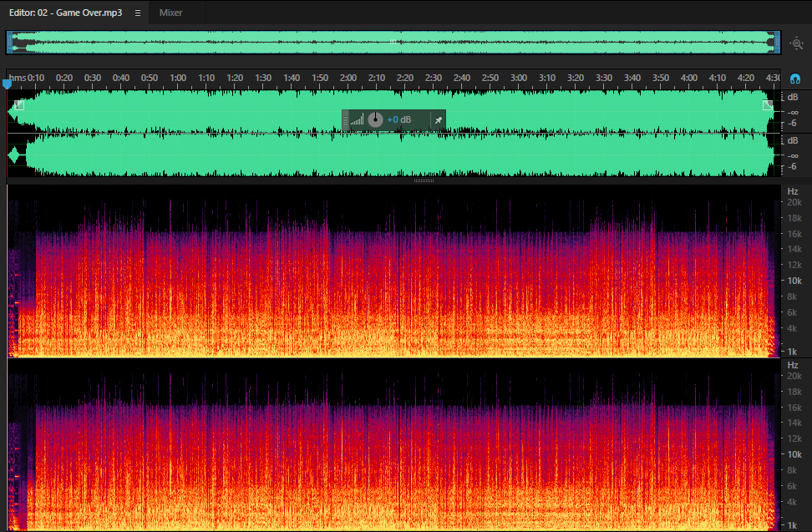The image size is (812, 532).
Task: Click 10k on the lower frequency scale
Action: 794,453
